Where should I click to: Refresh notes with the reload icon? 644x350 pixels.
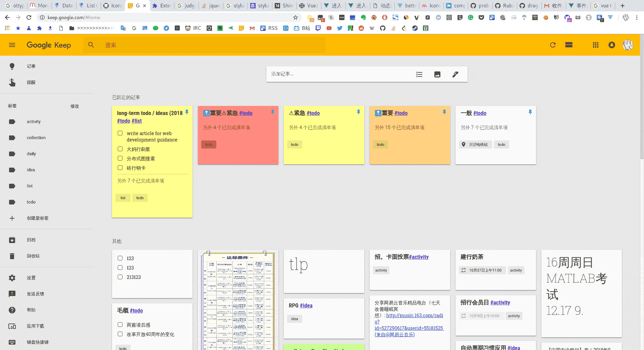point(553,45)
